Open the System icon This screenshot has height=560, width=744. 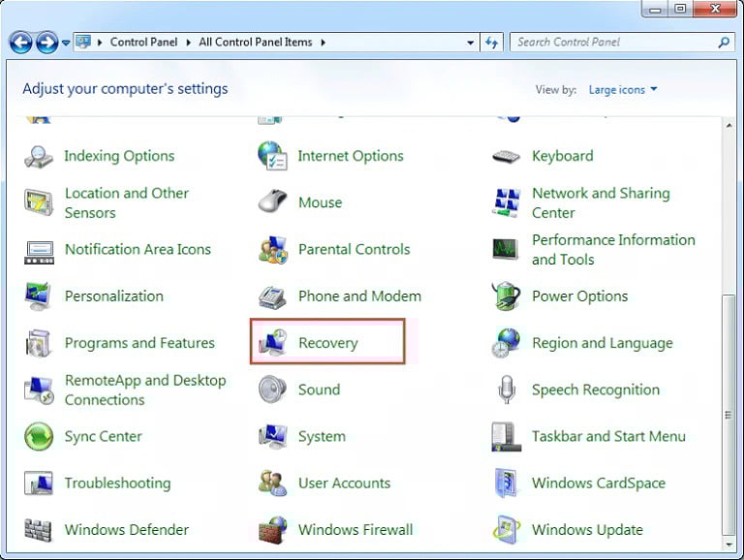pyautogui.click(x=273, y=437)
